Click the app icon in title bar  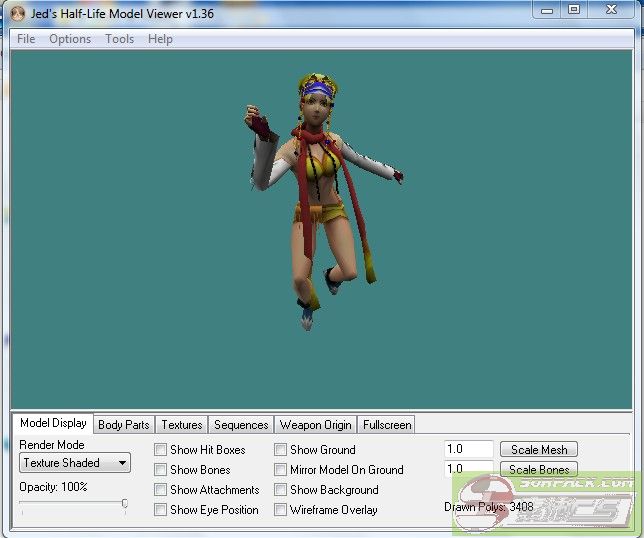coord(18,13)
